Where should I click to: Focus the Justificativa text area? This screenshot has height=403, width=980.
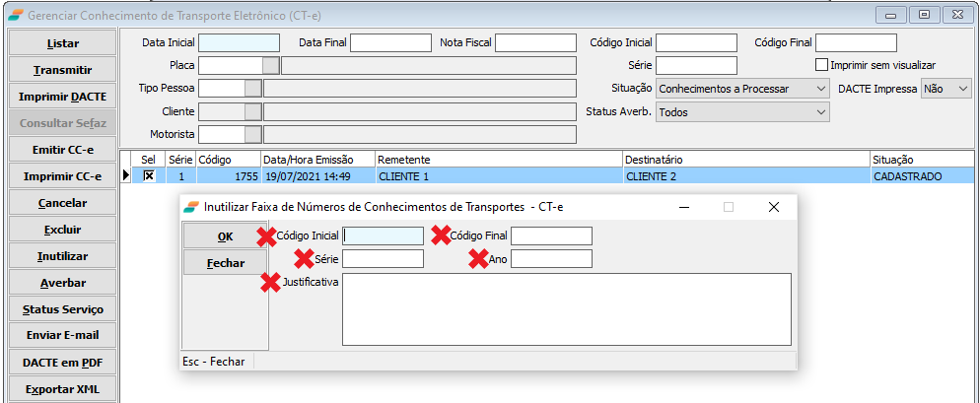coord(566,309)
